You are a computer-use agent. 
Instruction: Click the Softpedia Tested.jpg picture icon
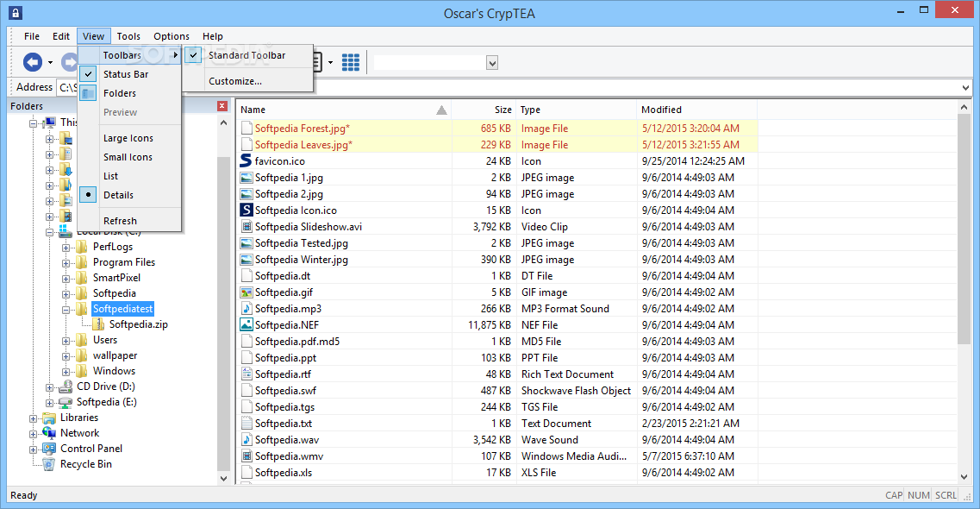[247, 243]
